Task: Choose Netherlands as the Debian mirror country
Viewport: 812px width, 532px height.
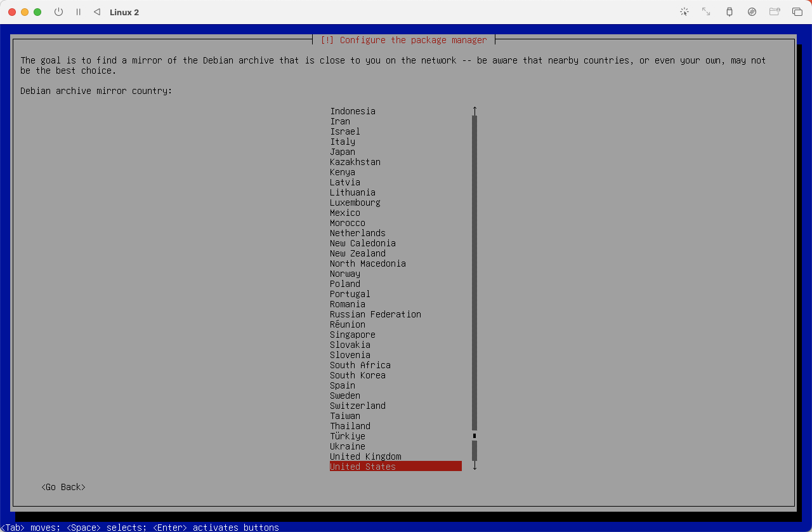Action: (x=357, y=233)
